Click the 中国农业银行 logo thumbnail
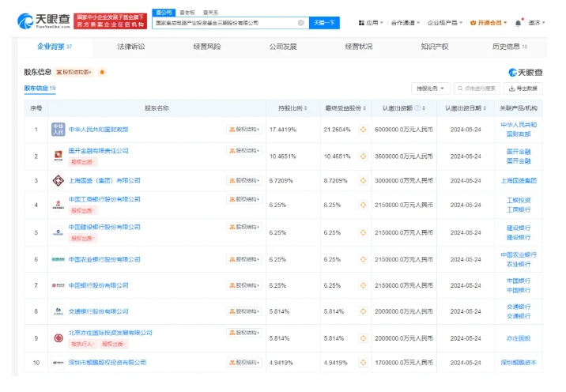 pyautogui.click(x=58, y=259)
